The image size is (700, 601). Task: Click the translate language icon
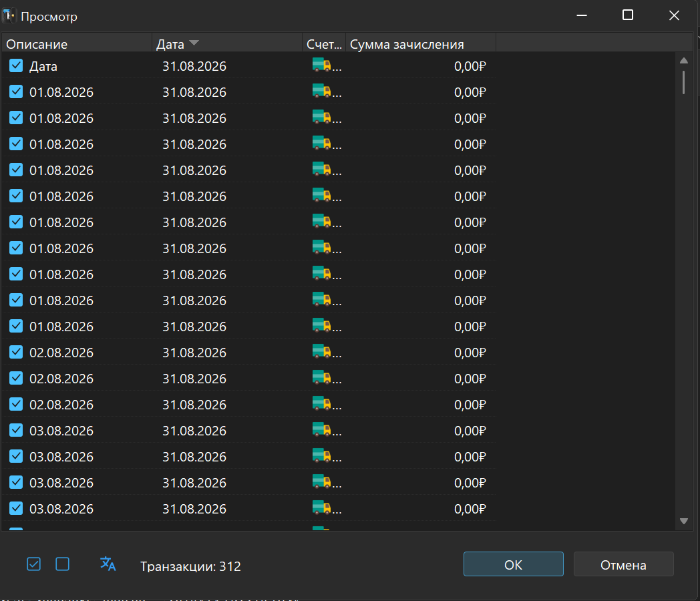point(108,564)
